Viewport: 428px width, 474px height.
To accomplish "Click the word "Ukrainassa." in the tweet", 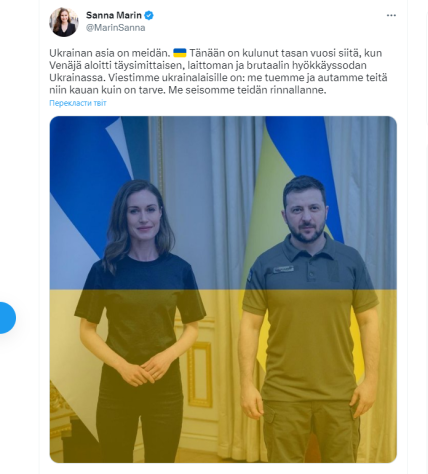I will [x=77, y=78].
